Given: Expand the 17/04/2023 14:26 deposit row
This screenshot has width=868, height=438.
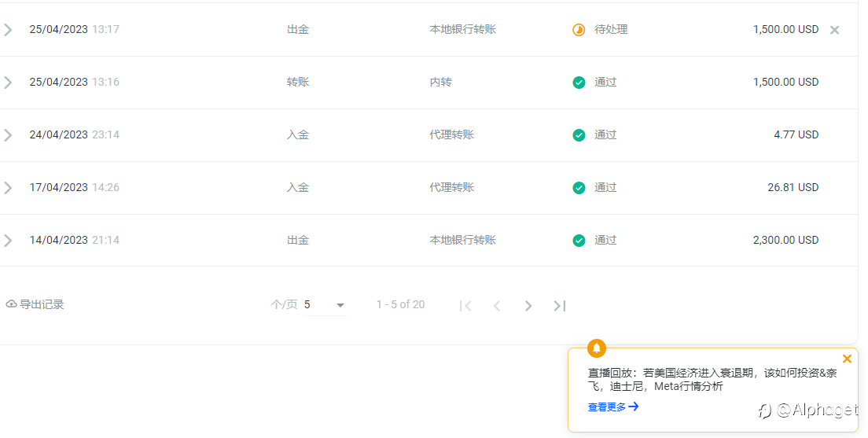Looking at the screenshot, I should pyautogui.click(x=8, y=188).
